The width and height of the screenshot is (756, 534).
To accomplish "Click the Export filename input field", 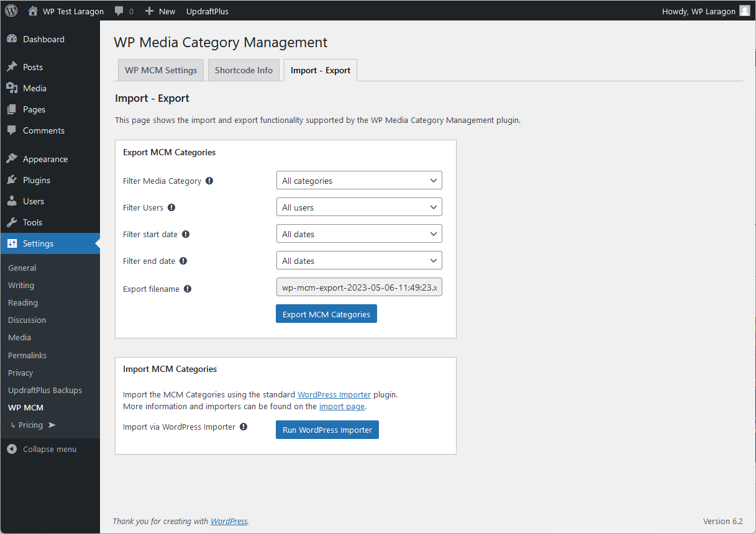I will pos(359,287).
